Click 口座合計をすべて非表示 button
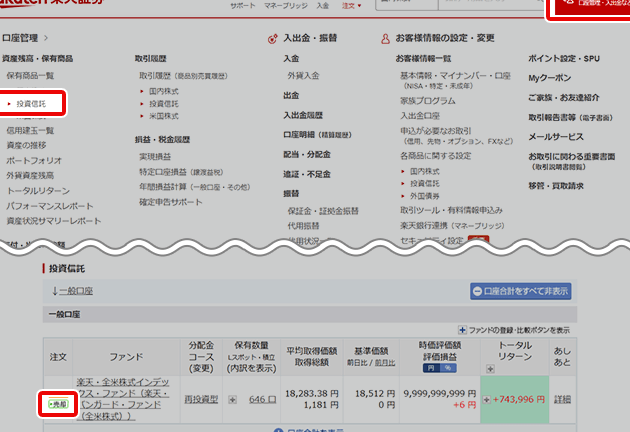 coord(521,291)
